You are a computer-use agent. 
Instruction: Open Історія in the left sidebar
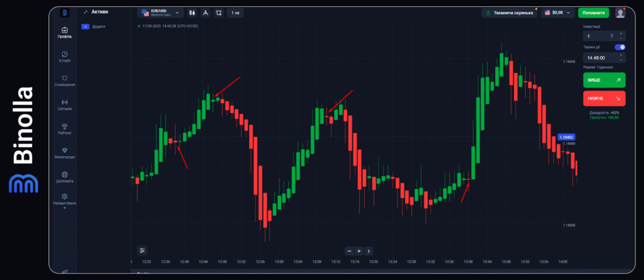coord(65,57)
